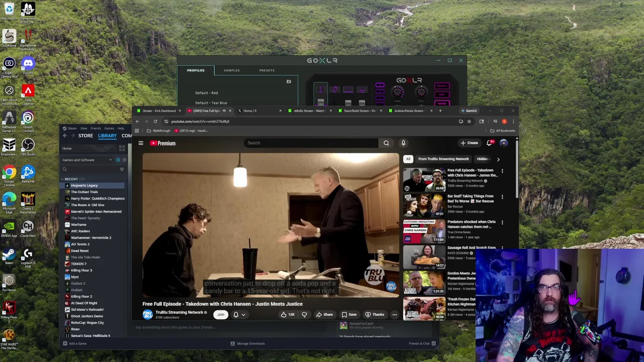Like the video with thumbs up
The height and width of the screenshot is (362, 644).
coord(287,315)
